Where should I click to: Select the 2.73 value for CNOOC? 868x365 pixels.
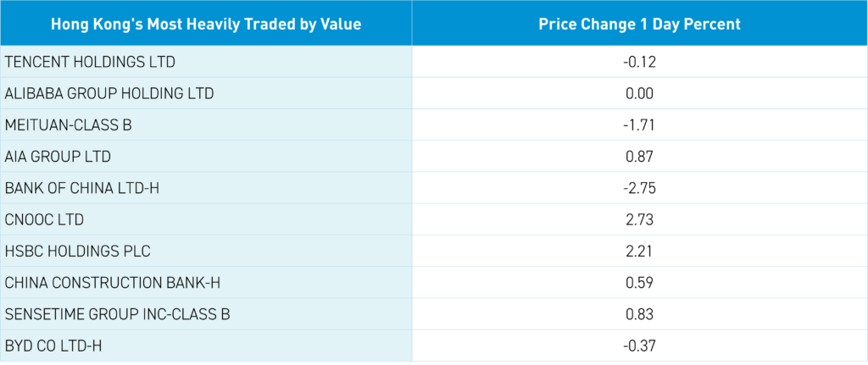[x=638, y=219]
